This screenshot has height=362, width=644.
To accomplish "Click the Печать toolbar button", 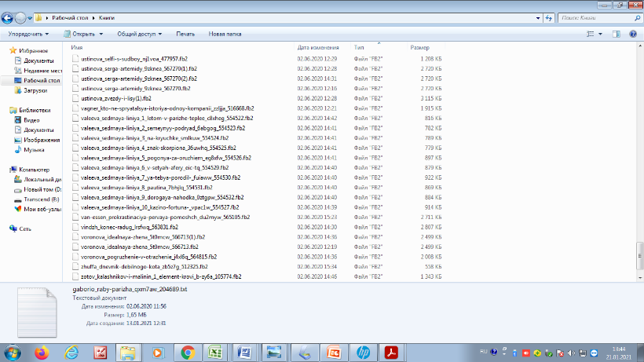I will click(185, 35).
